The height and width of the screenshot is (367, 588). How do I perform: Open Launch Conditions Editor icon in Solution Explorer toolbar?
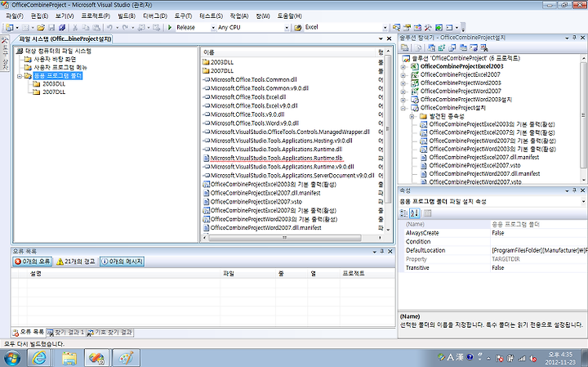pos(484,47)
